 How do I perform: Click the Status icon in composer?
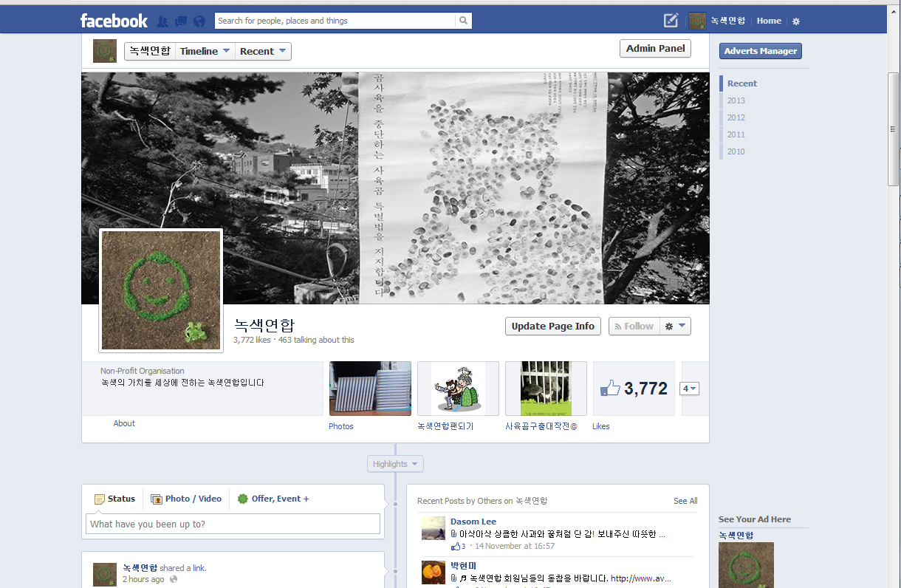[100, 499]
